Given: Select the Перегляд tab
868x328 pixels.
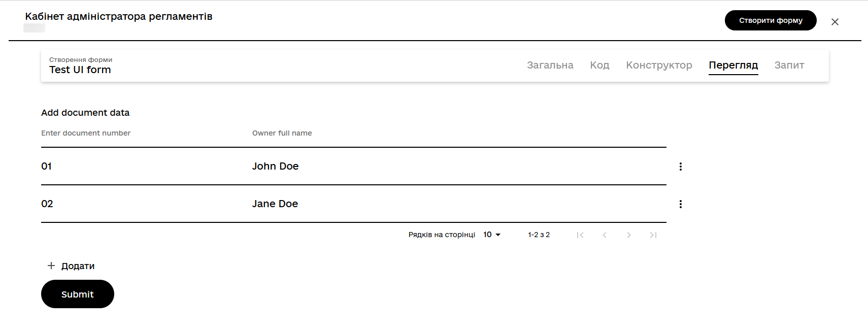Looking at the screenshot, I should (x=733, y=65).
